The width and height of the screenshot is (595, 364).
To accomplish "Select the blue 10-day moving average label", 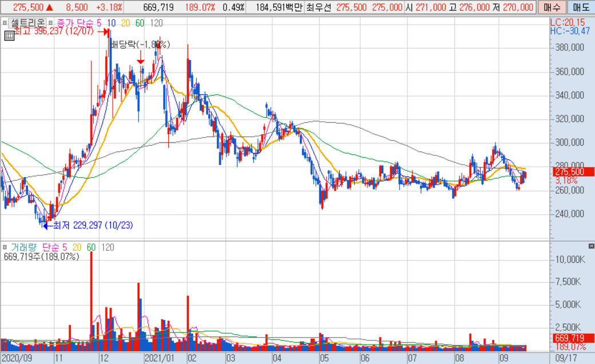I will pyautogui.click(x=111, y=23).
